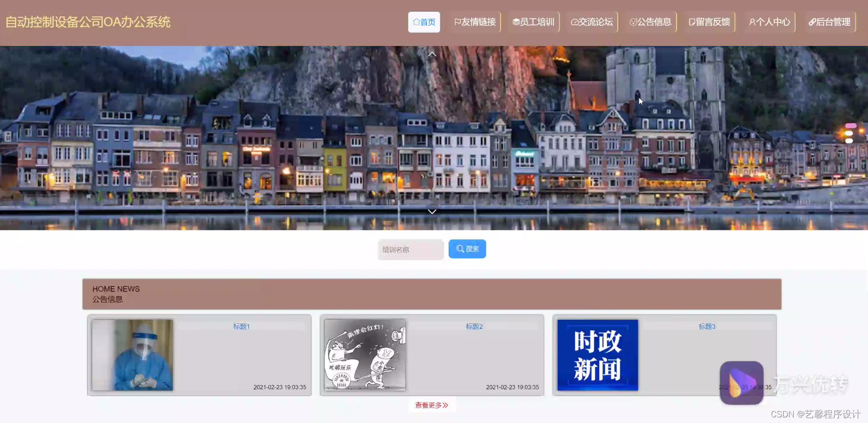Switch to the 员工培训 tab
868x423 pixels.
533,21
